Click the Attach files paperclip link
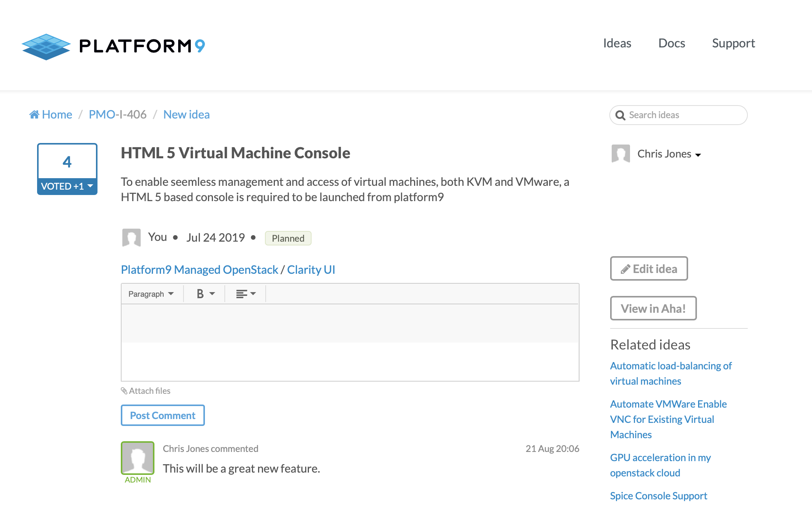This screenshot has height=507, width=812. click(x=146, y=391)
